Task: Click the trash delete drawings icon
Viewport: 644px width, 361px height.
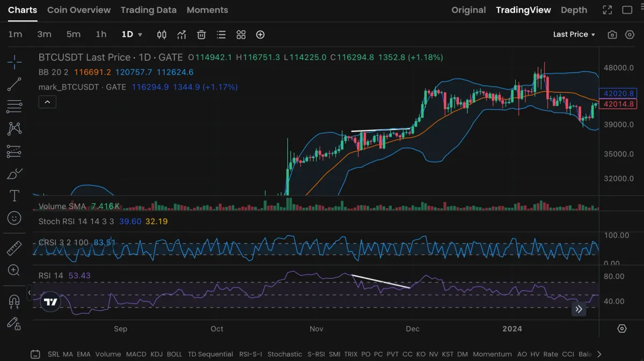Action: 201,34
